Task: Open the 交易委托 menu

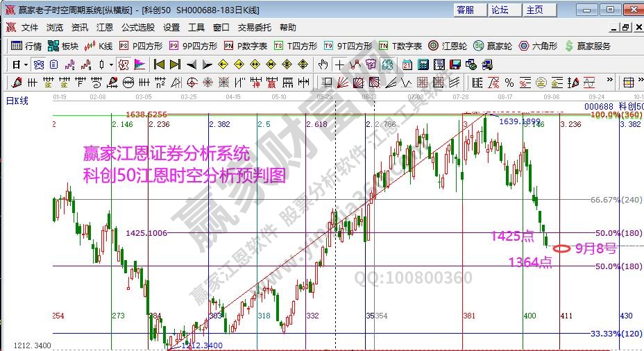Action: coord(255,28)
